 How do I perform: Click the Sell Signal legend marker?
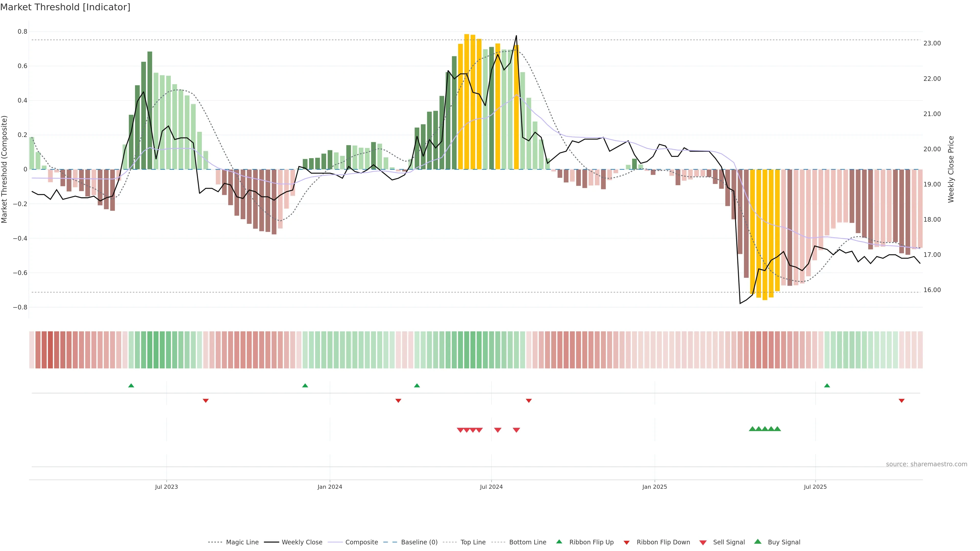pos(703,542)
